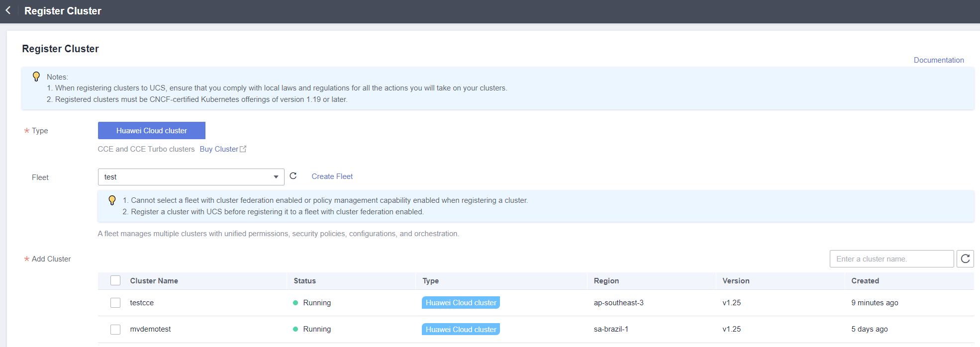Click Huawei Cloud cluster tag in testcce row
The height and width of the screenshot is (347, 980).
[x=461, y=303]
